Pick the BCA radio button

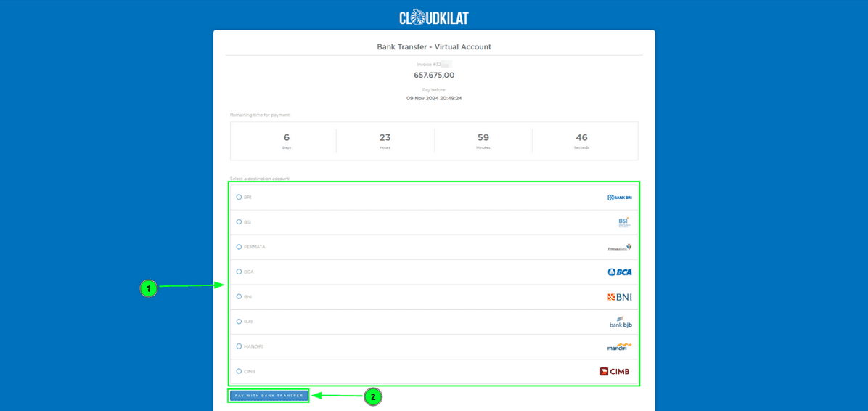[x=239, y=272]
